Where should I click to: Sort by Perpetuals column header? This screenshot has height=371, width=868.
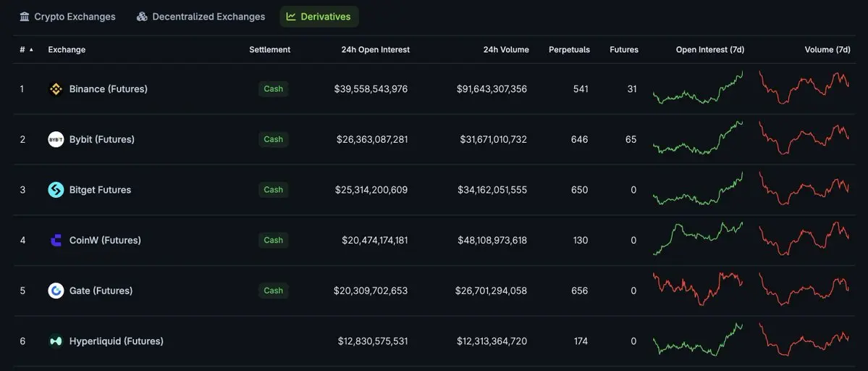[569, 50]
